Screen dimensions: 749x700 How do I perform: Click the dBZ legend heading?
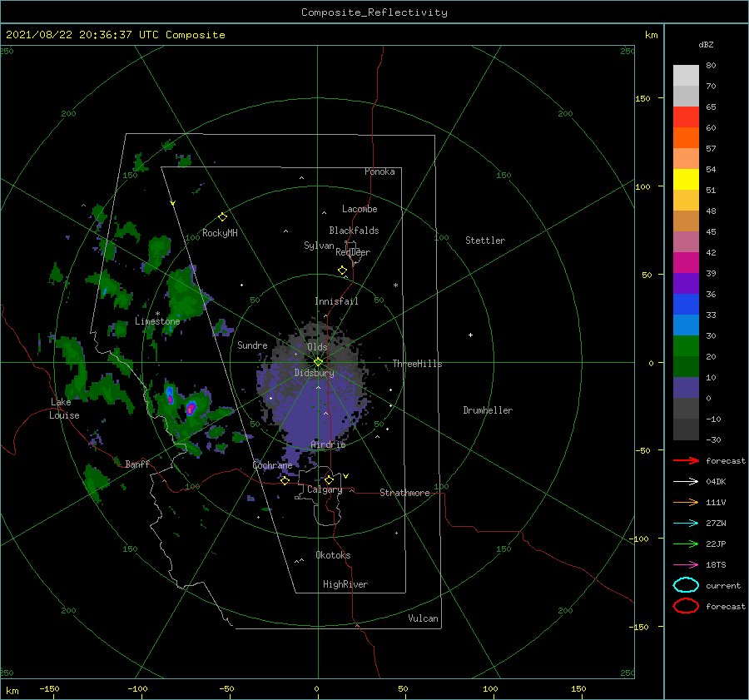[x=706, y=45]
